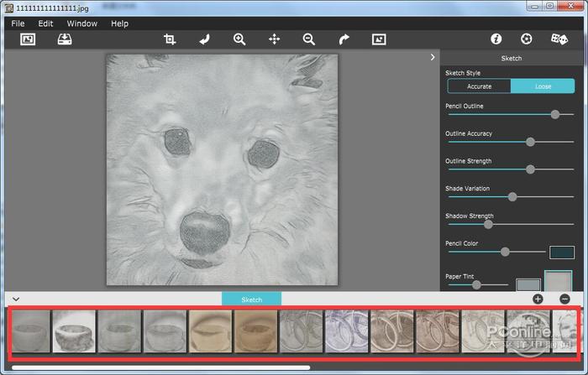Click the zoom in magnifier
This screenshot has width=588, height=375.
point(239,39)
